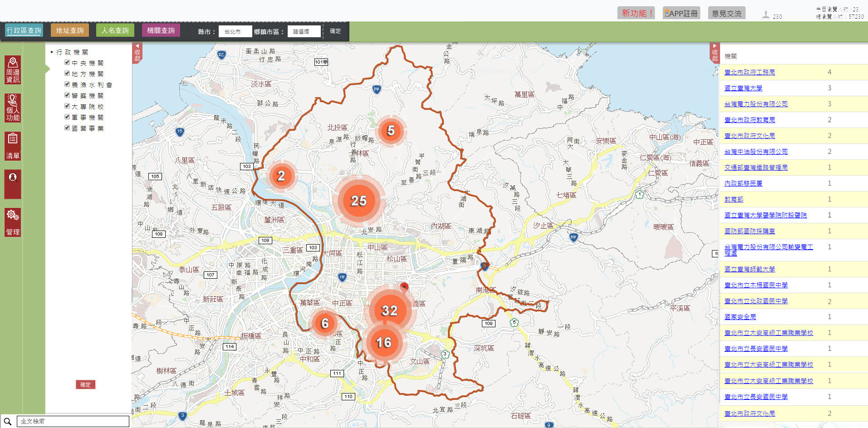Uncheck the 國營事業 checkbox
The image size is (868, 428).
point(67,128)
